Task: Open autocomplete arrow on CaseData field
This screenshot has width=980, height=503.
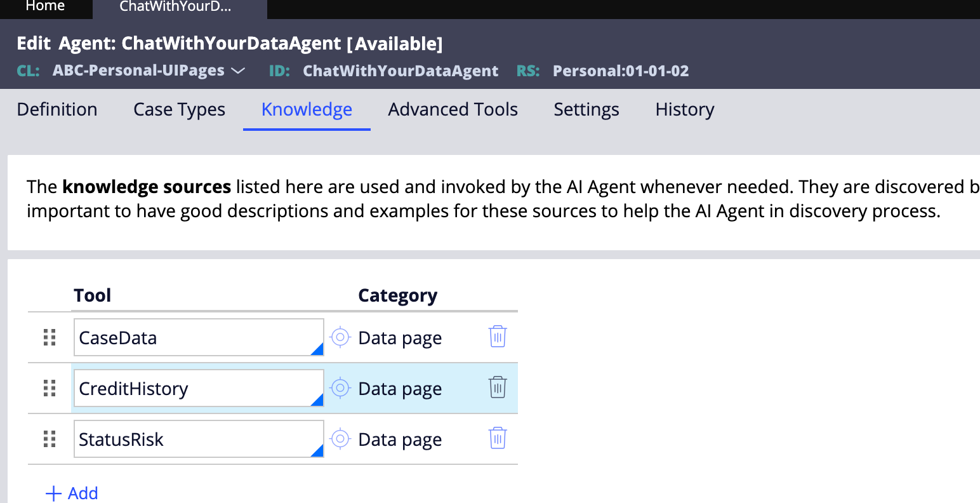Action: [317, 349]
